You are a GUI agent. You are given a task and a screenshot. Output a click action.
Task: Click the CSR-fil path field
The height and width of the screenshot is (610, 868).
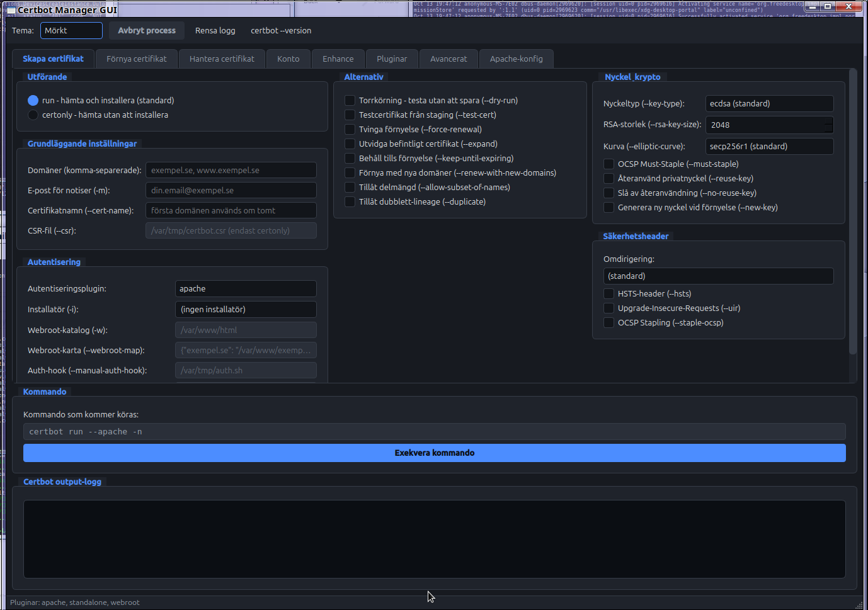click(x=231, y=230)
